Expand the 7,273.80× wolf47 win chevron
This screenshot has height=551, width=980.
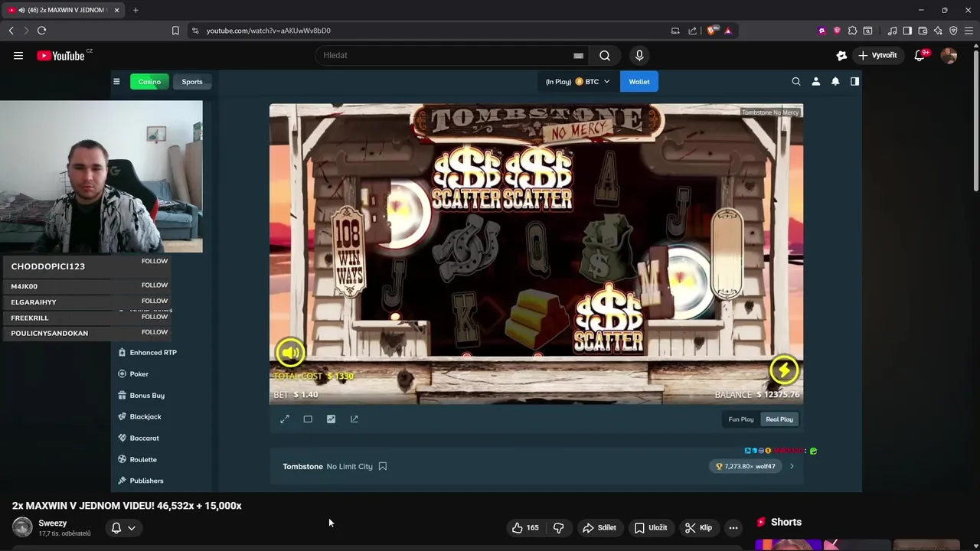coord(792,466)
